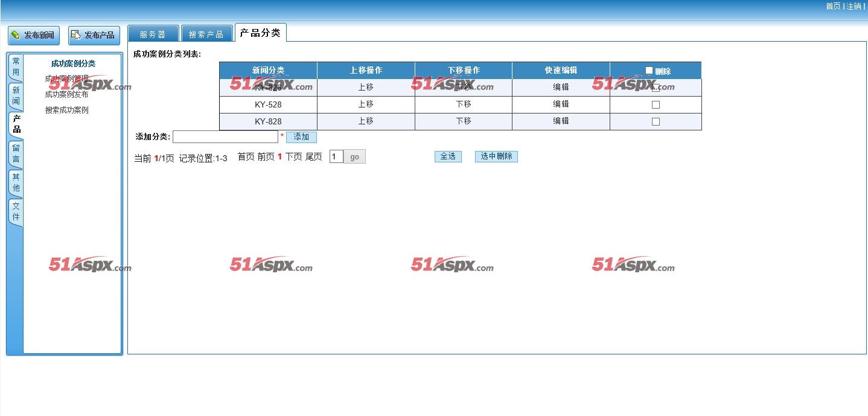Open the 文件 side tab
The width and height of the screenshot is (868, 416).
tap(16, 211)
